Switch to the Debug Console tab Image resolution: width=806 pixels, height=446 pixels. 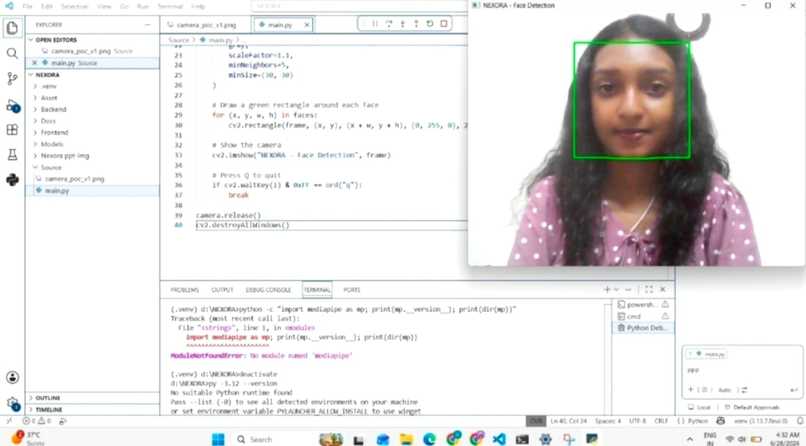(268, 290)
